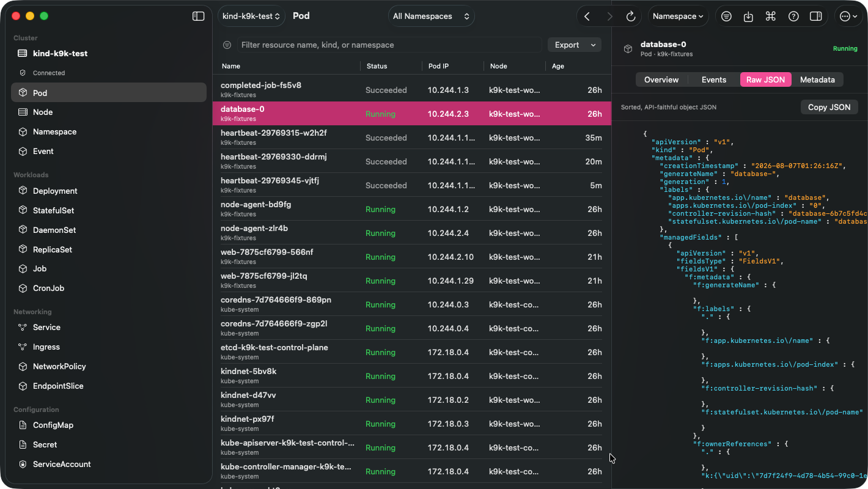Switch to the Metadata tab
Image resolution: width=868 pixels, height=489 pixels.
click(x=817, y=79)
